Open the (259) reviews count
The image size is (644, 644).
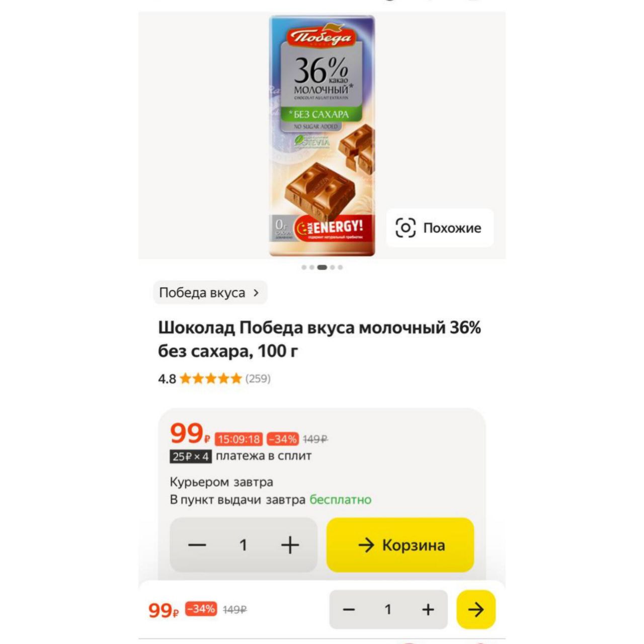tap(258, 379)
